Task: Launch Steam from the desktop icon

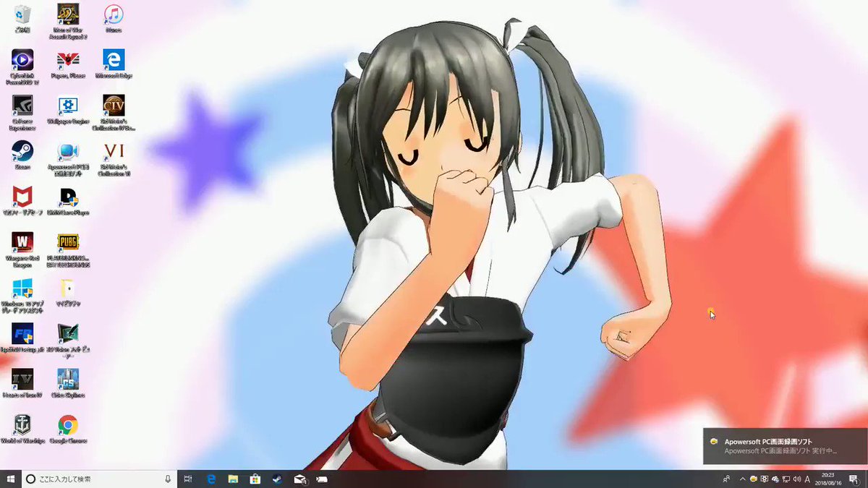Action: [x=22, y=155]
